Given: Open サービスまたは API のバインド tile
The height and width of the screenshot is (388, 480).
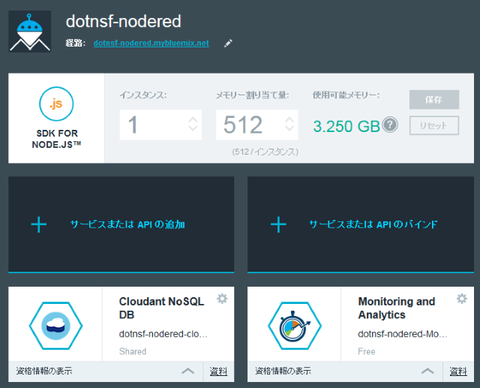Looking at the screenshot, I should (361, 224).
